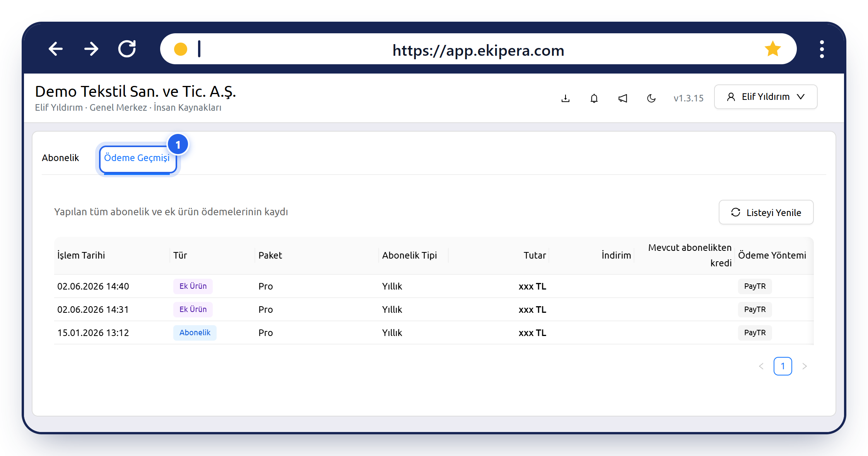Click the announcements megaphone icon
Image resolution: width=868 pixels, height=456 pixels.
(623, 98)
